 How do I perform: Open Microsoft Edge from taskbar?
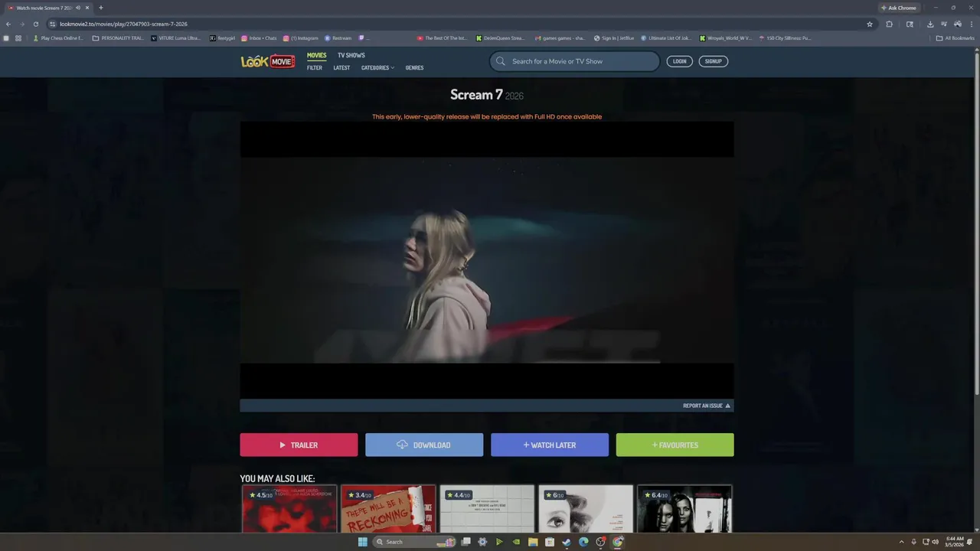point(583,542)
